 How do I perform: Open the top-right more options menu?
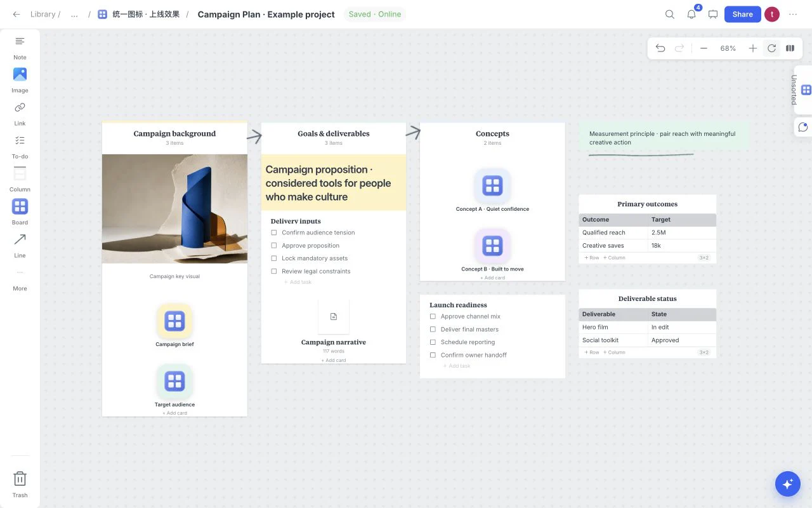pyautogui.click(x=792, y=14)
